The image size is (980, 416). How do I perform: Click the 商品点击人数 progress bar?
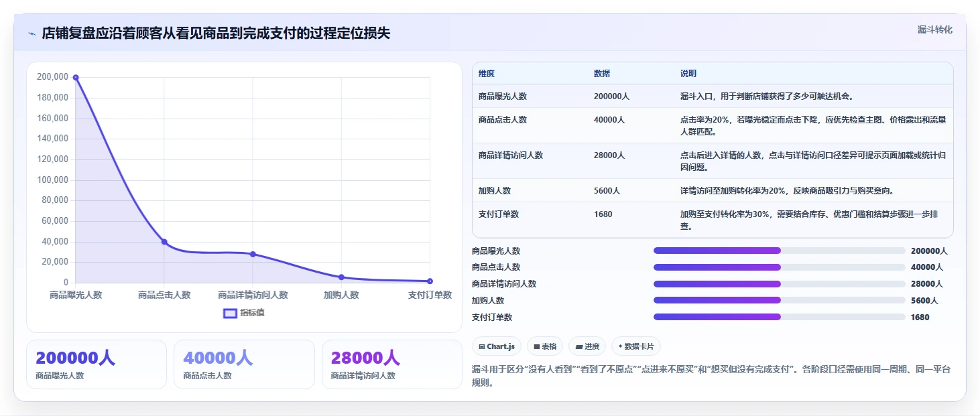coord(779,267)
